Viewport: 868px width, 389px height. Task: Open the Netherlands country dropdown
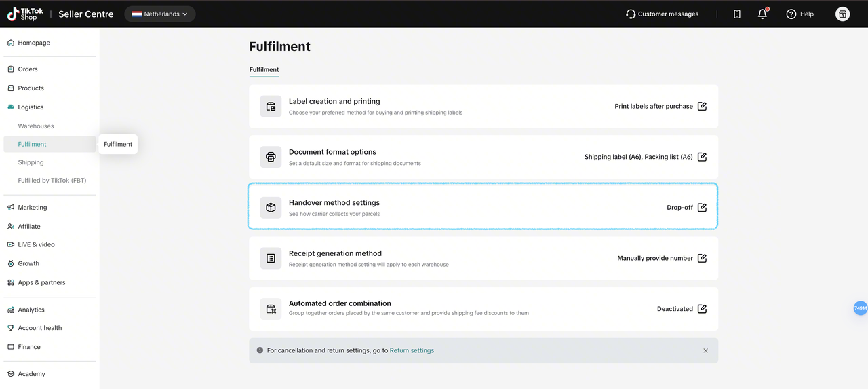point(160,14)
